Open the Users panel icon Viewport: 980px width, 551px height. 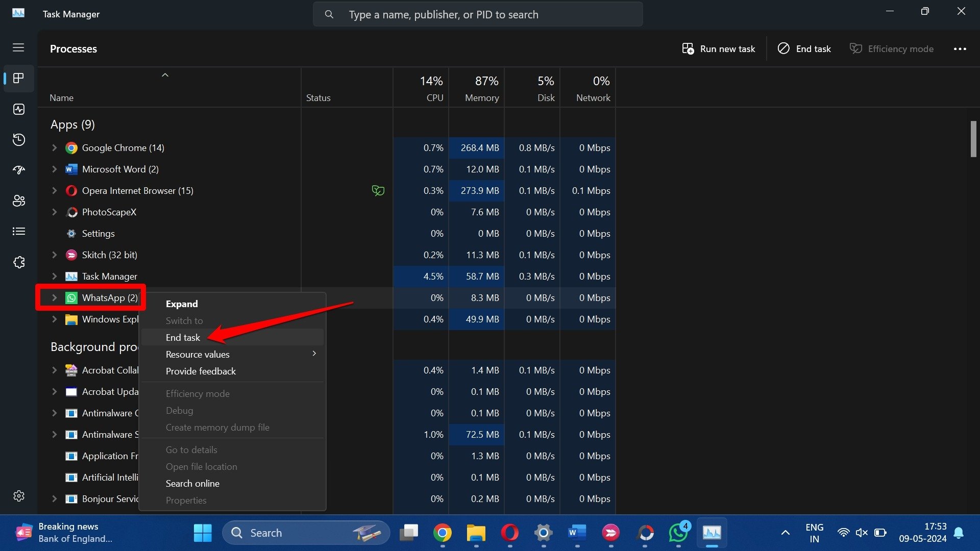point(19,201)
